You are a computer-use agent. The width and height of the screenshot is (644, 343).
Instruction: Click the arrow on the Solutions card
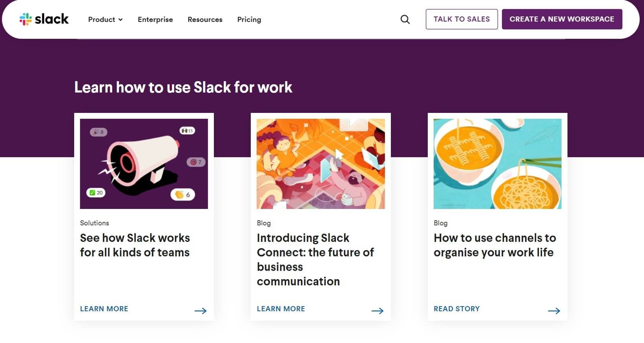point(200,311)
